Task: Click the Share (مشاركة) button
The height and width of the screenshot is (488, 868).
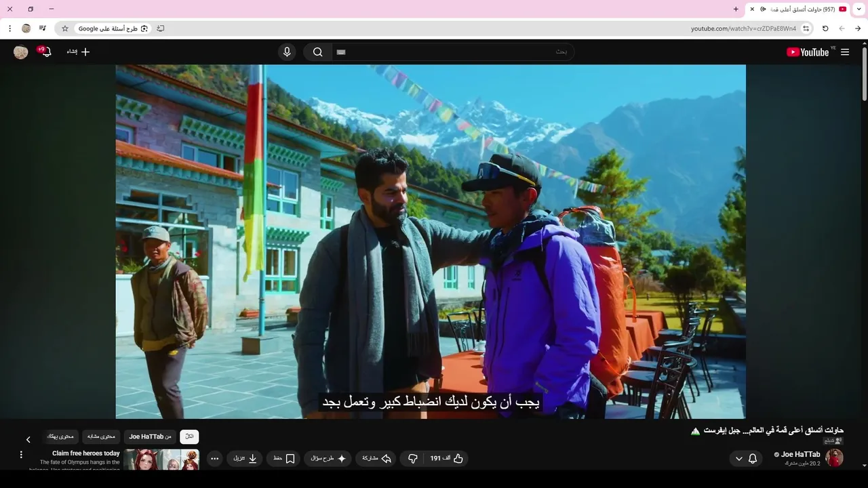Action: [376, 459]
